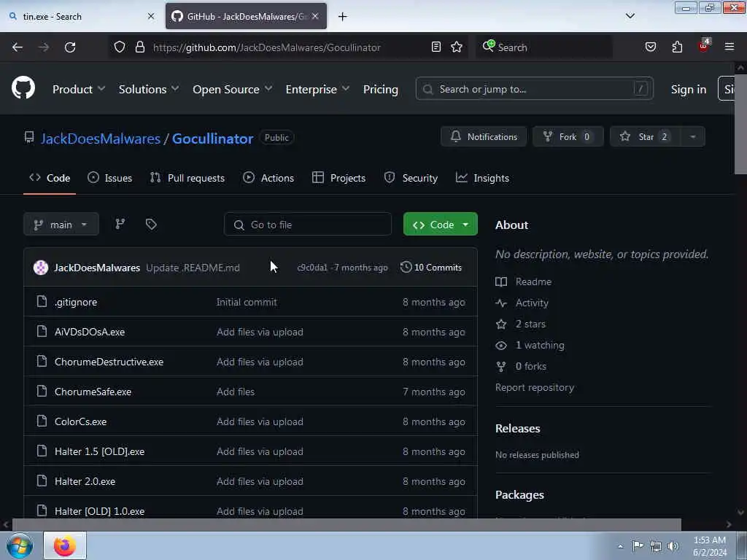
Task: Open the main branch selector dropdown
Action: [x=61, y=225]
